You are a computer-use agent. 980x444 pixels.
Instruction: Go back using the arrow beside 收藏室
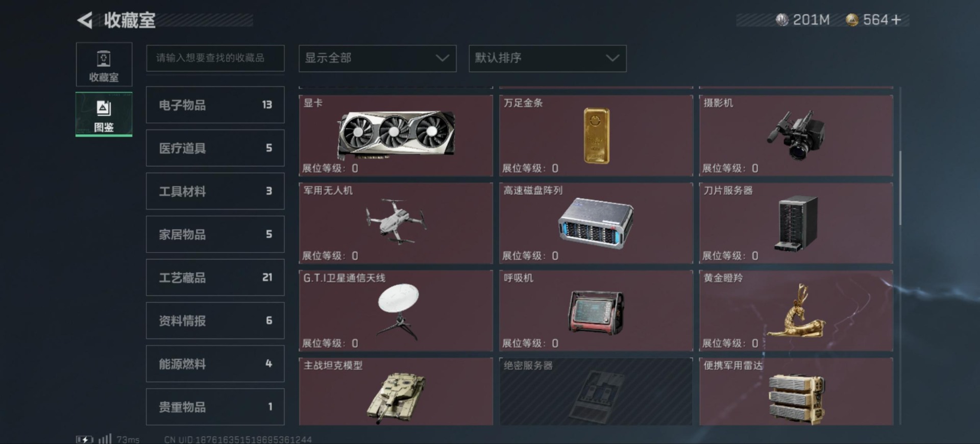tap(85, 20)
